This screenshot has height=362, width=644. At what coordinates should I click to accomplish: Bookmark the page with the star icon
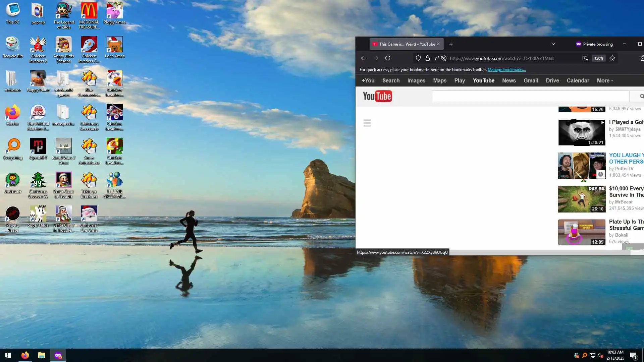(x=612, y=58)
